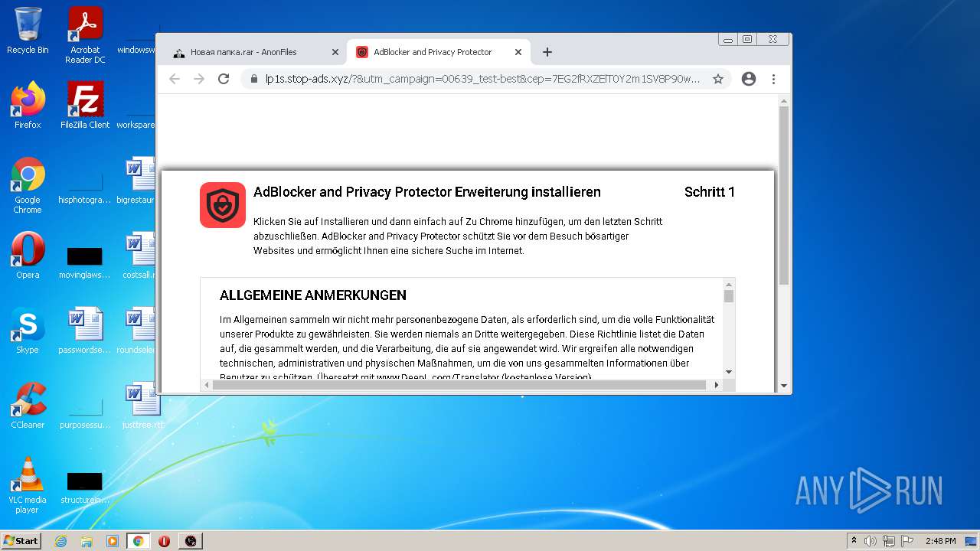Image resolution: width=980 pixels, height=551 pixels.
Task: Click the policy box horizontal scrollbar thumb
Action: tap(459, 385)
